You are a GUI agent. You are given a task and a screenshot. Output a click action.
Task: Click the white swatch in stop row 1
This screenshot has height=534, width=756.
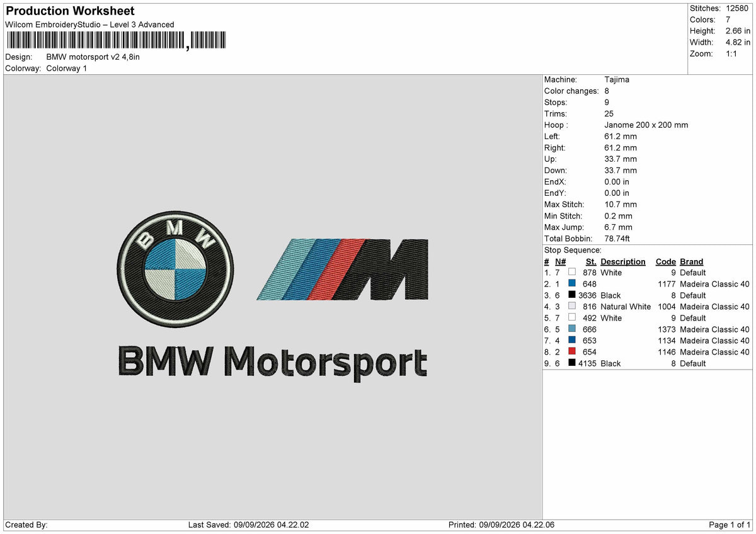(x=572, y=273)
